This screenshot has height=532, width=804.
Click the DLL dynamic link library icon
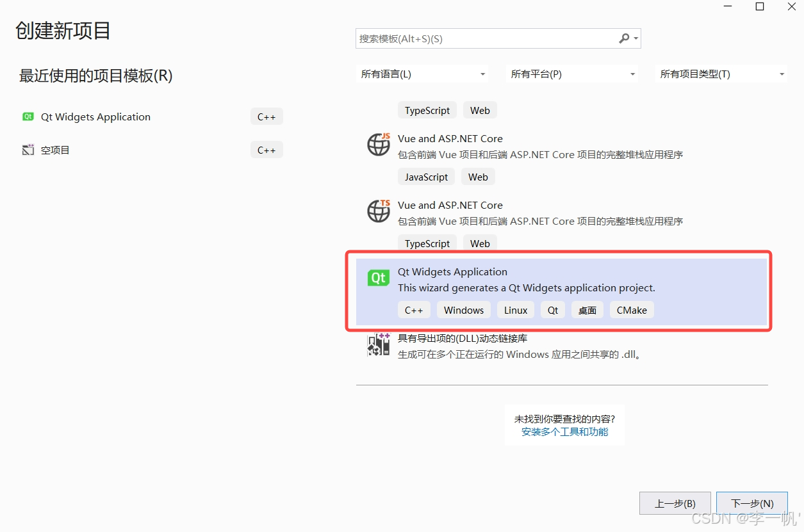[379, 344]
